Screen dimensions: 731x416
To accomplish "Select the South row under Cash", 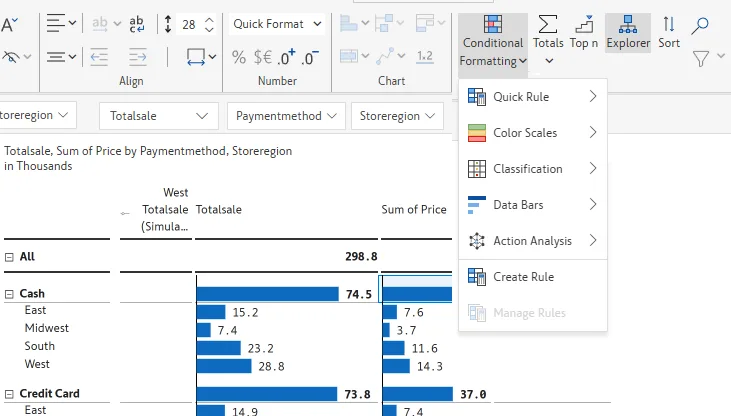I will pyautogui.click(x=40, y=346).
